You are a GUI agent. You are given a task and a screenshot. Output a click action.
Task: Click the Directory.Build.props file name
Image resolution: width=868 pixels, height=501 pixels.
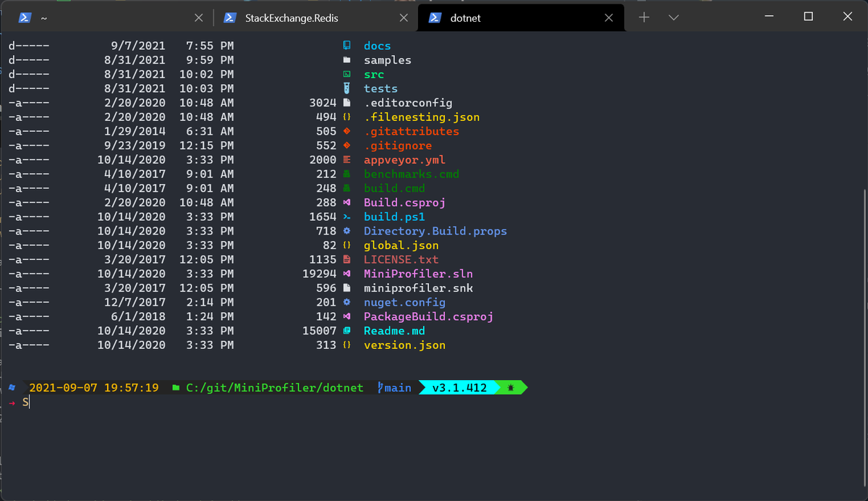tap(435, 231)
